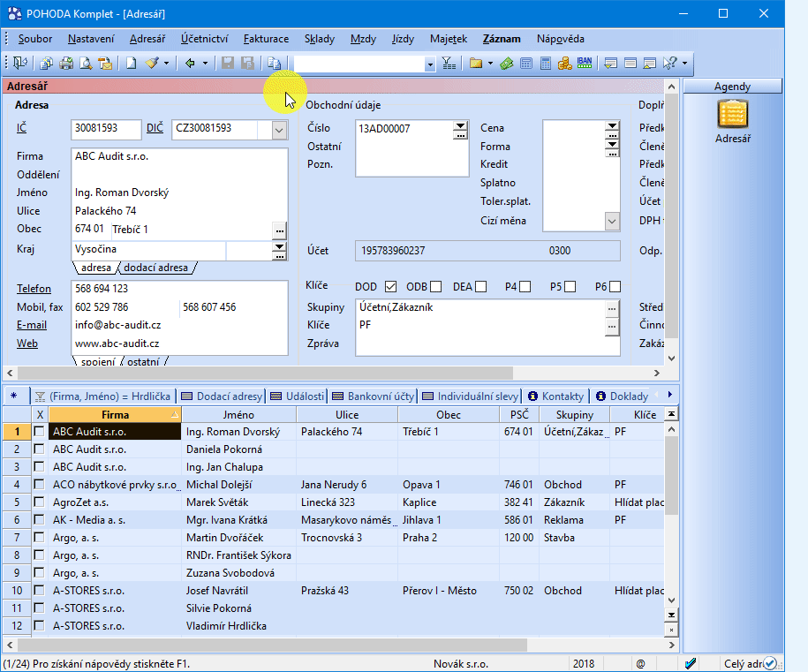Open print preview with magnifier icon
The width and height of the screenshot is (808, 672).
coord(86,64)
